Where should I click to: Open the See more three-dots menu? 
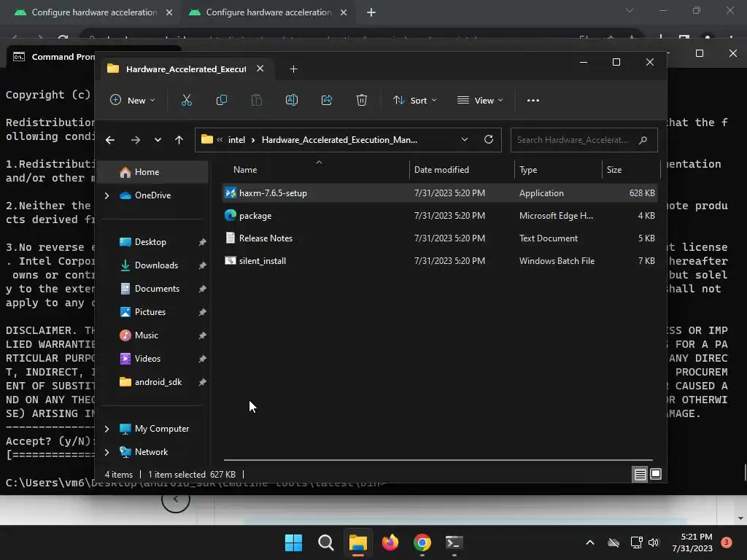click(533, 101)
